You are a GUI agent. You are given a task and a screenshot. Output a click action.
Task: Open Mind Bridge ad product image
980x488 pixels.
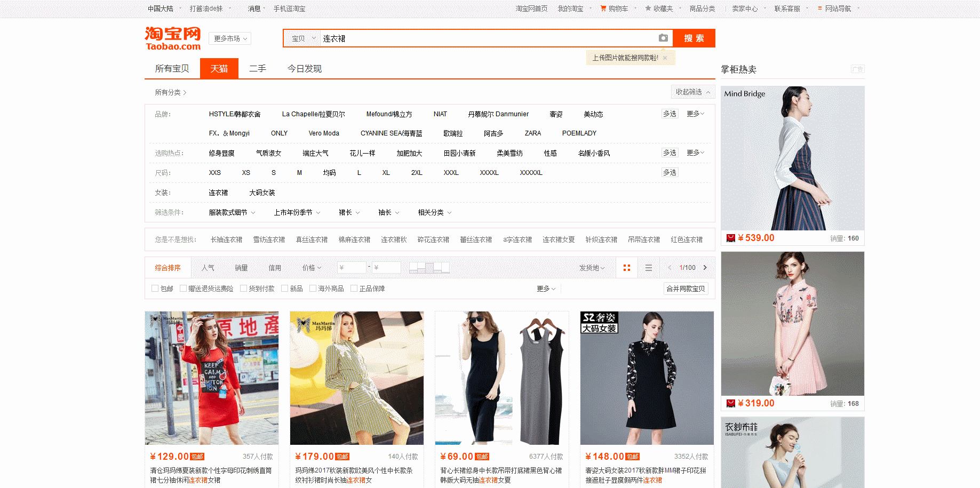click(792, 158)
